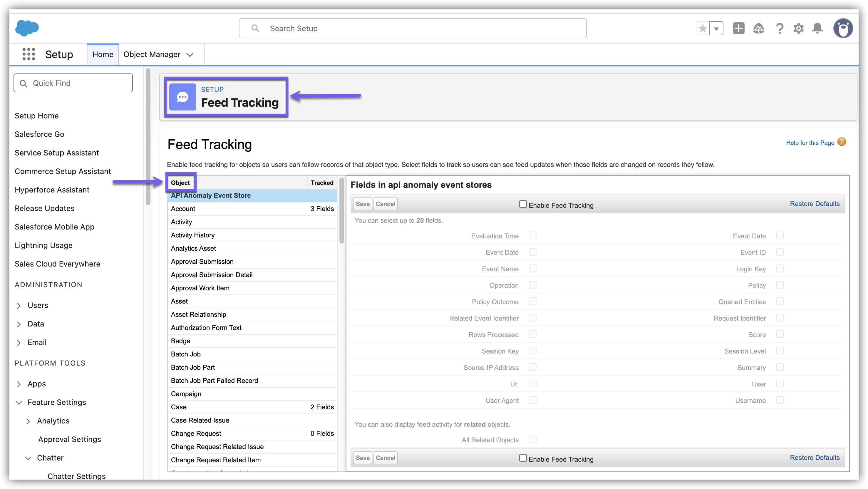Open the setup gear menu
868x489 pixels.
coord(798,28)
